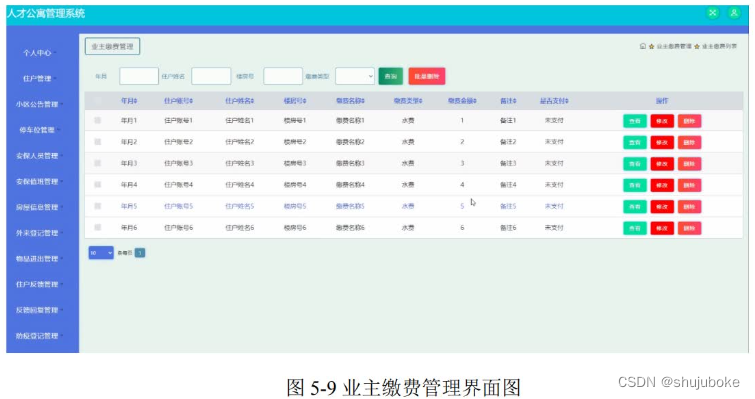Image resolution: width=755 pixels, height=399 pixels.
Task: Check the checkbox for row 年月6
Action: coord(98,227)
